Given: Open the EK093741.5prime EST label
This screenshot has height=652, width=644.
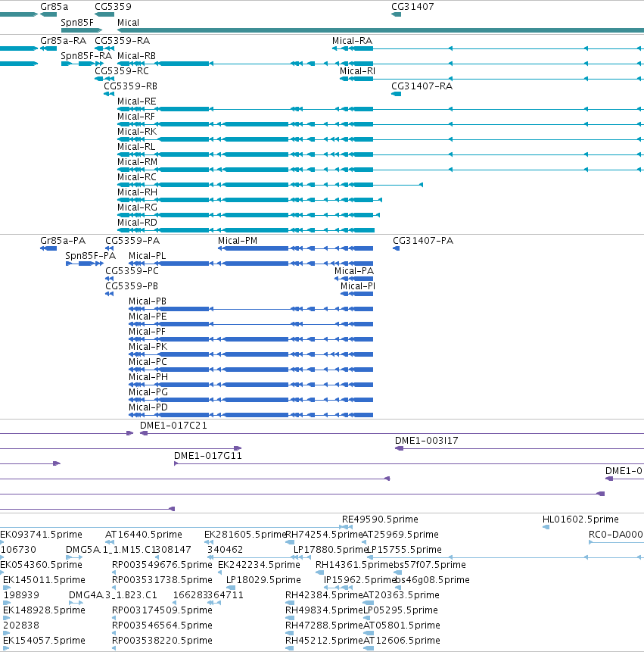Looking at the screenshot, I should 41,535.
